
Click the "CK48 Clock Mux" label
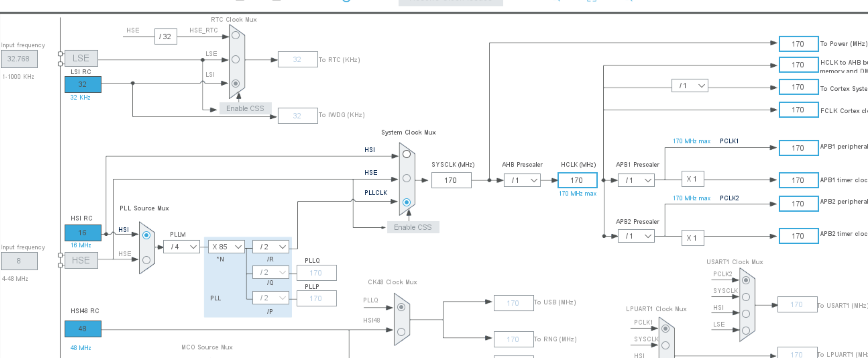pyautogui.click(x=392, y=282)
